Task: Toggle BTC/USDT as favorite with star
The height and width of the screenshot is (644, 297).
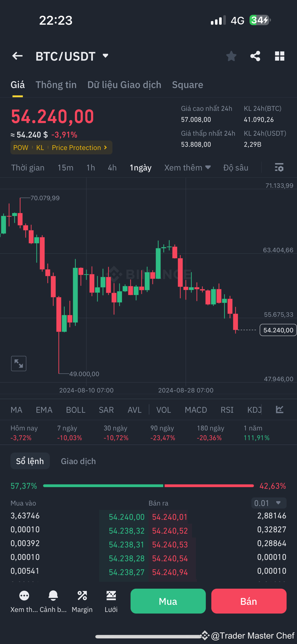Action: (x=231, y=56)
